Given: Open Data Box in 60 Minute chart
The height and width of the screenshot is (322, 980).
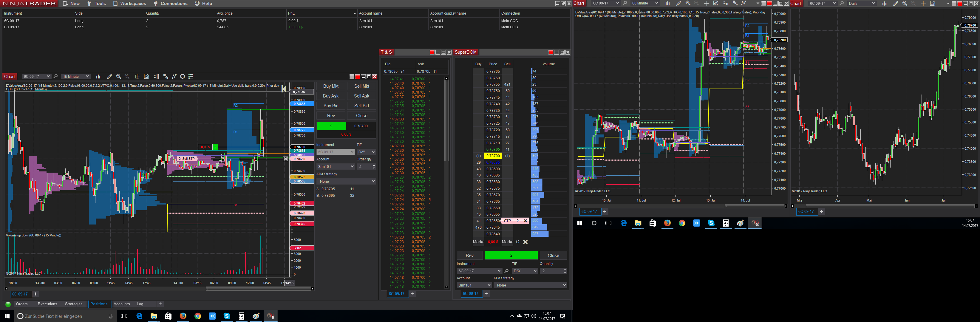Looking at the screenshot, I should pos(715,3).
